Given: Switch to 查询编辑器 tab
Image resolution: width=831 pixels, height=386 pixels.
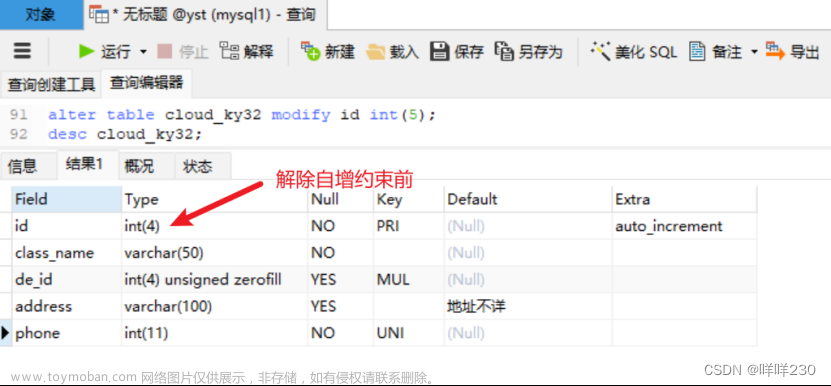Looking at the screenshot, I should point(146,83).
